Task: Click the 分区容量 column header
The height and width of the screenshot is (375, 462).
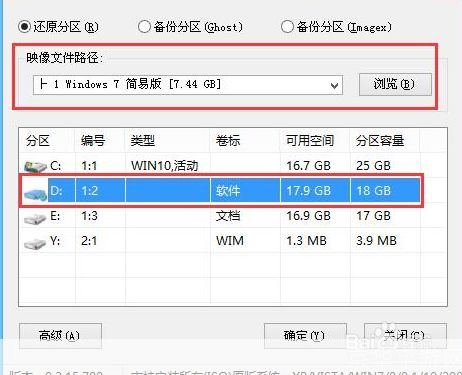Action: coord(380,141)
